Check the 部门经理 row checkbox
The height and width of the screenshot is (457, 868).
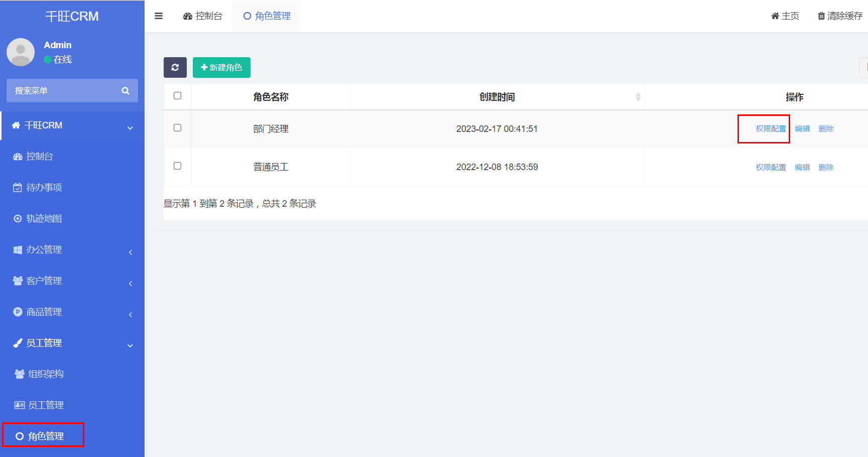pos(177,128)
